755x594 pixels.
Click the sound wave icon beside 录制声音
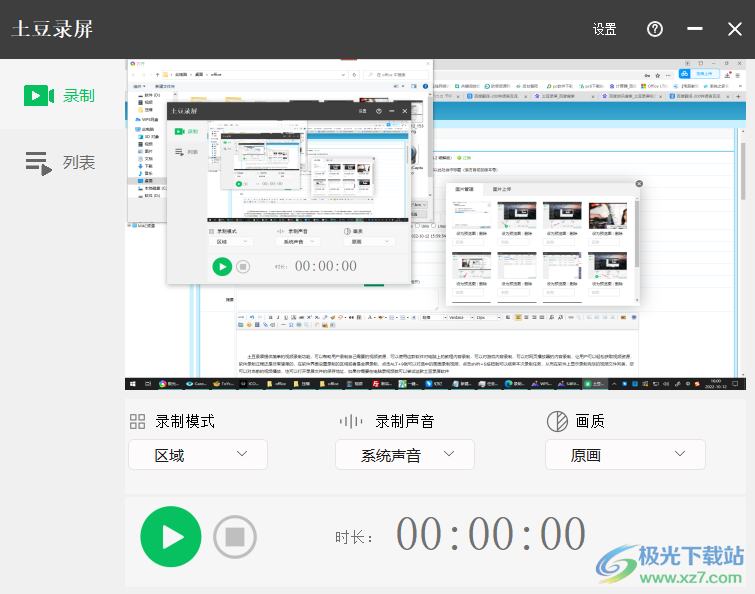(351, 422)
